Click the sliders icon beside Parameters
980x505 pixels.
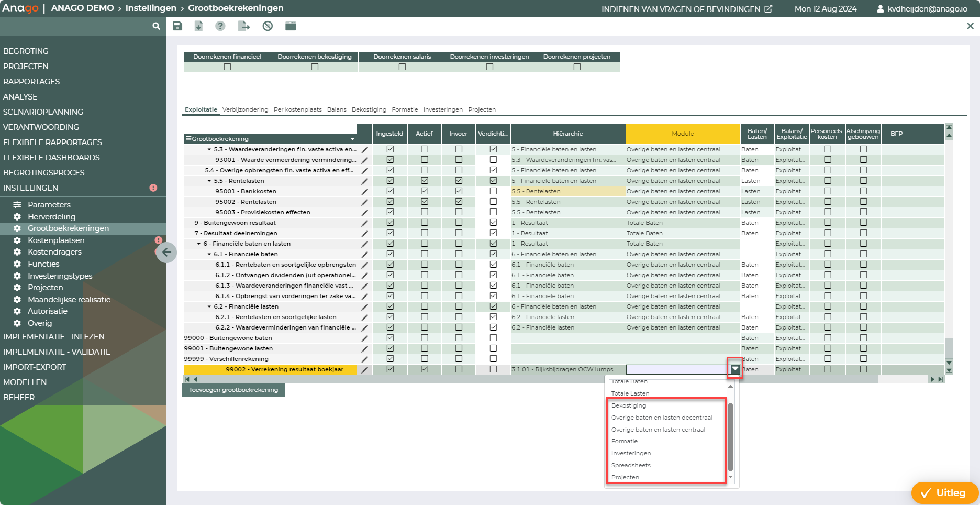17,205
